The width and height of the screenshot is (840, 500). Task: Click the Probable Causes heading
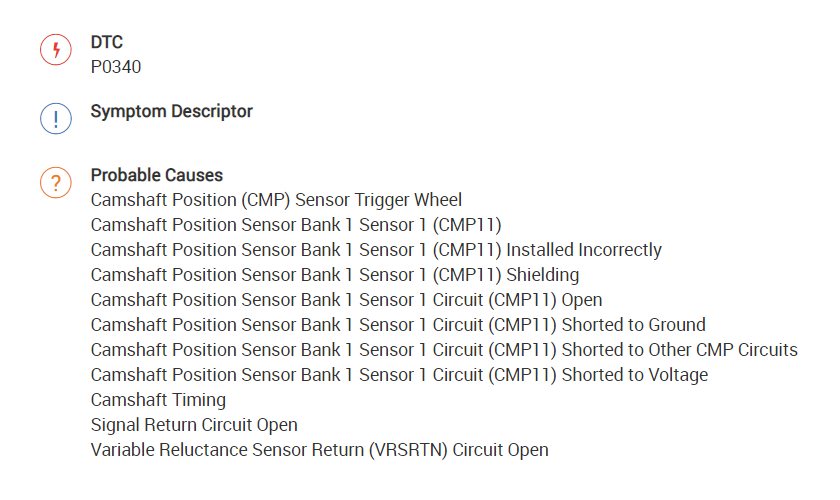(156, 175)
